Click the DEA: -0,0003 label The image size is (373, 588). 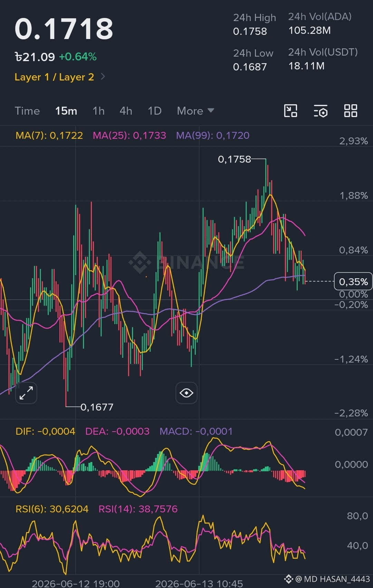pos(117,431)
